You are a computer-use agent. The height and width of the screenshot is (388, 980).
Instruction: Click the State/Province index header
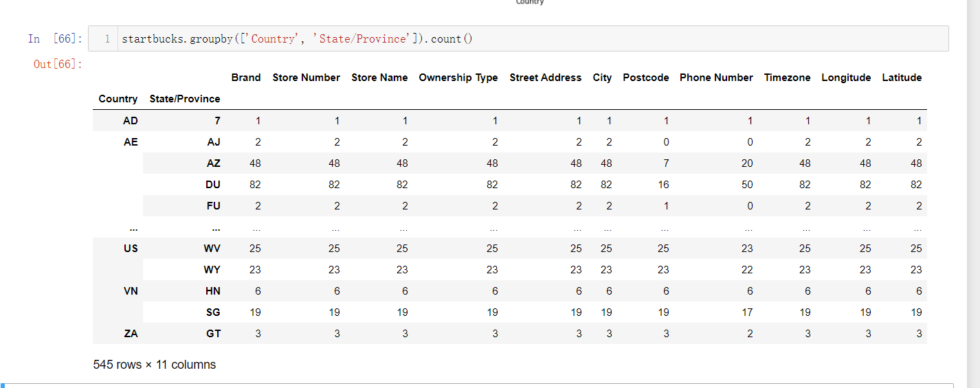[185, 99]
